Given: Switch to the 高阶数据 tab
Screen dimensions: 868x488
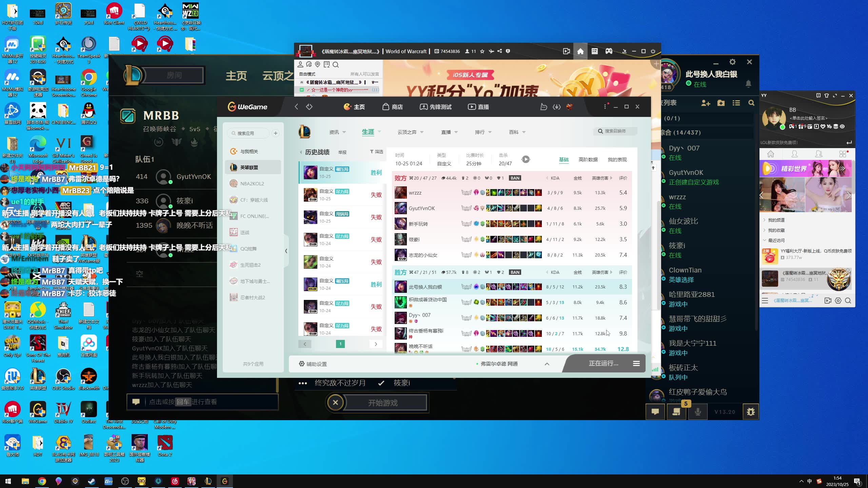Looking at the screenshot, I should coord(588,160).
